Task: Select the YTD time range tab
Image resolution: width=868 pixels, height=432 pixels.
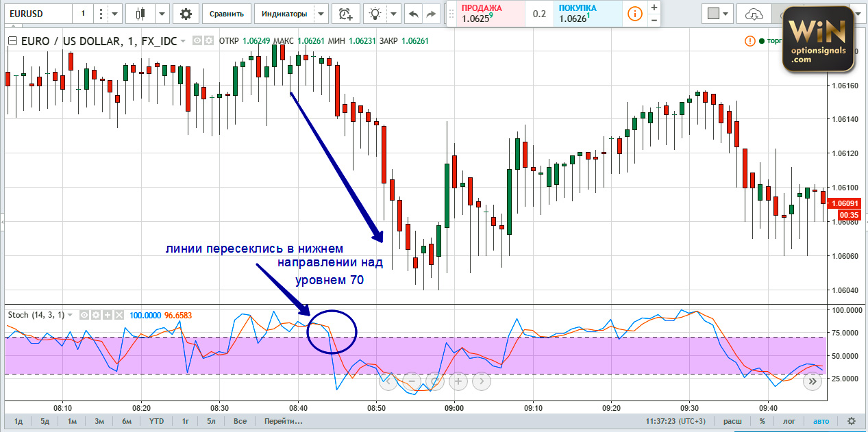Action: pos(156,421)
